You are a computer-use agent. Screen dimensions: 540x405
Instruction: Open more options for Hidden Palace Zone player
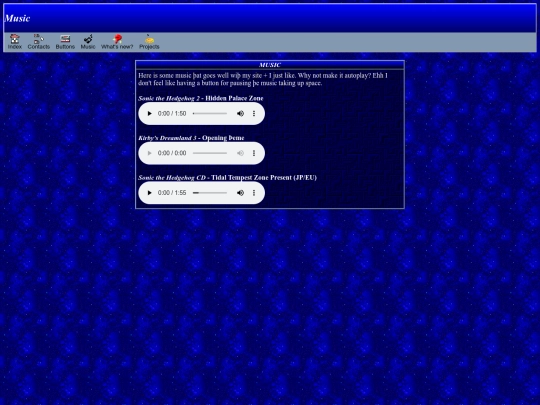(254, 113)
